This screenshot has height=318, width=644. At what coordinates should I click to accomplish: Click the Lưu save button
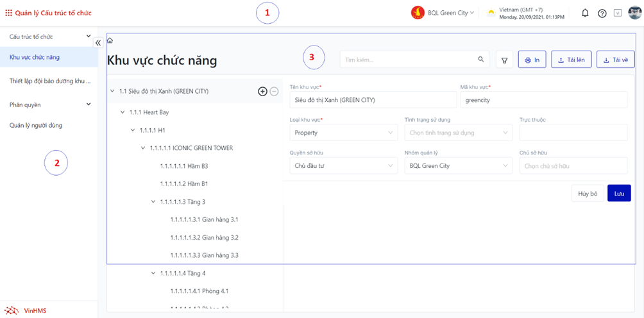619,193
